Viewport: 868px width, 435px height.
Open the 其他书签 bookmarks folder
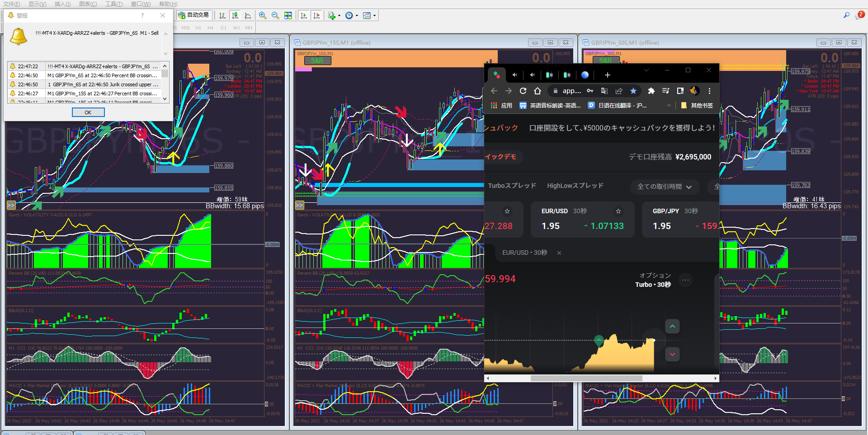click(x=697, y=105)
